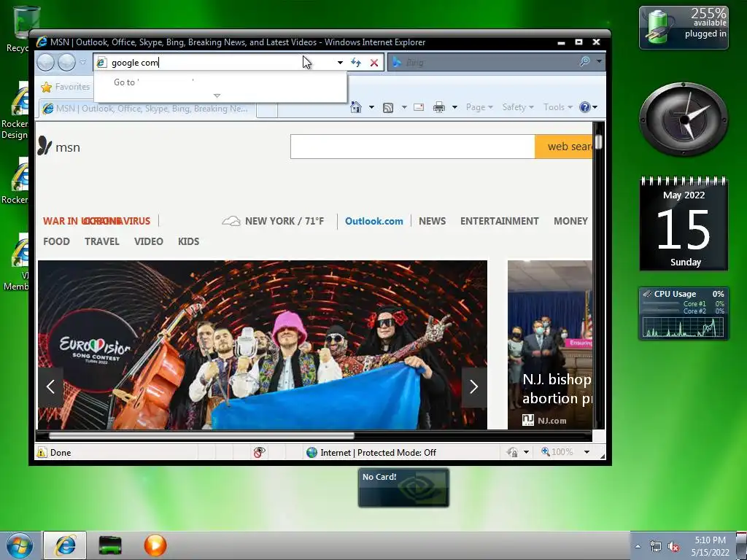The height and width of the screenshot is (560, 747).
Task: Click the red Stop loading icon
Action: click(374, 63)
